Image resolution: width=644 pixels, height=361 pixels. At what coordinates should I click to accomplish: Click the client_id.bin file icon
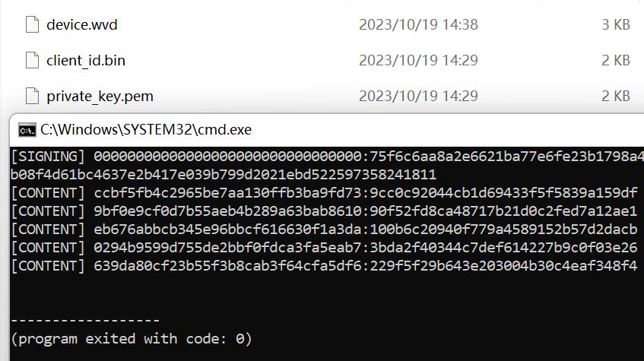click(32, 60)
